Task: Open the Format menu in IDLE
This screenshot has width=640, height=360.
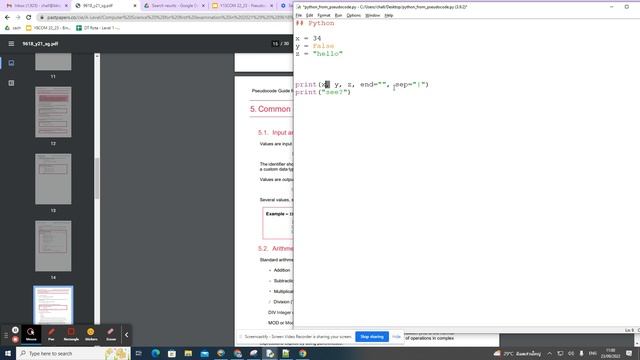Action: pyautogui.click(x=324, y=16)
